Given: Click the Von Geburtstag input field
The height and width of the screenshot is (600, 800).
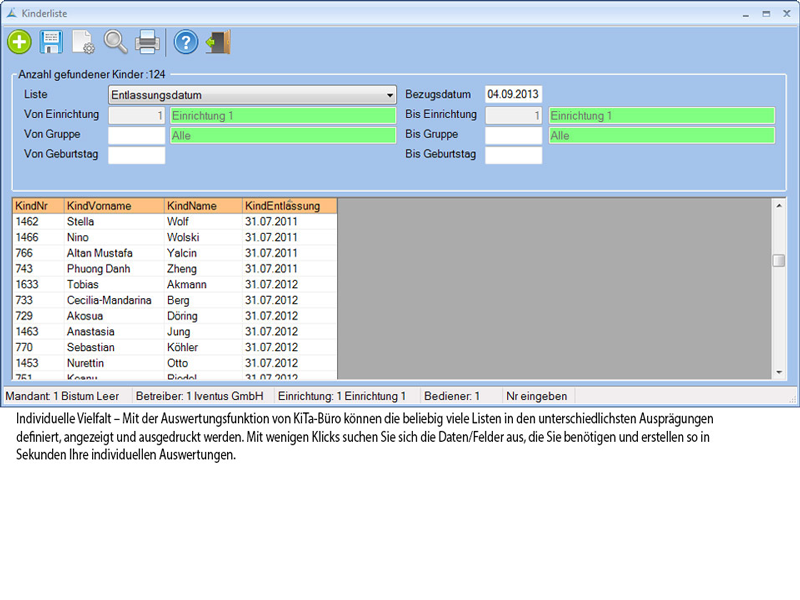Looking at the screenshot, I should [136, 155].
